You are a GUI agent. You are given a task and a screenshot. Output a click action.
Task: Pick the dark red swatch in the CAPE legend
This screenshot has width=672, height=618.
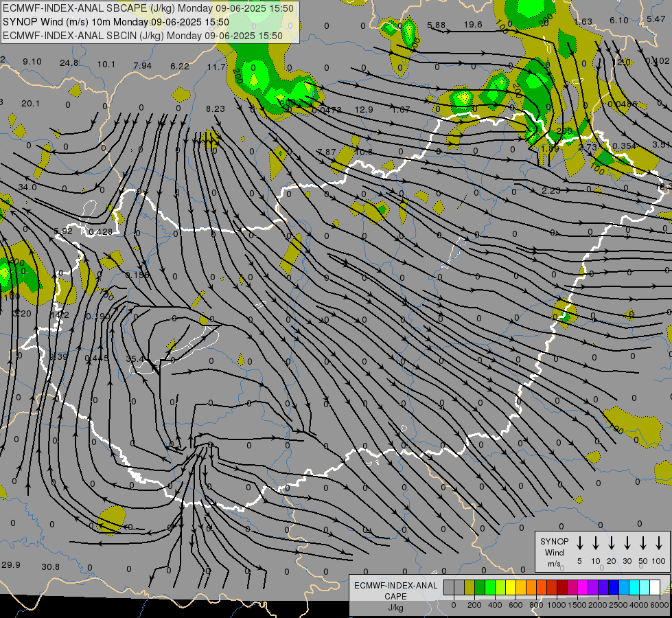point(562,588)
